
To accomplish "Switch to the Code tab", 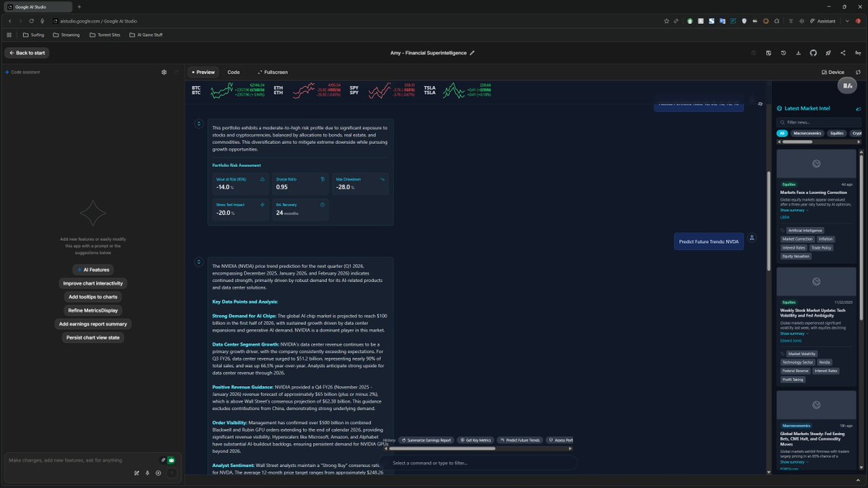I will [x=234, y=72].
